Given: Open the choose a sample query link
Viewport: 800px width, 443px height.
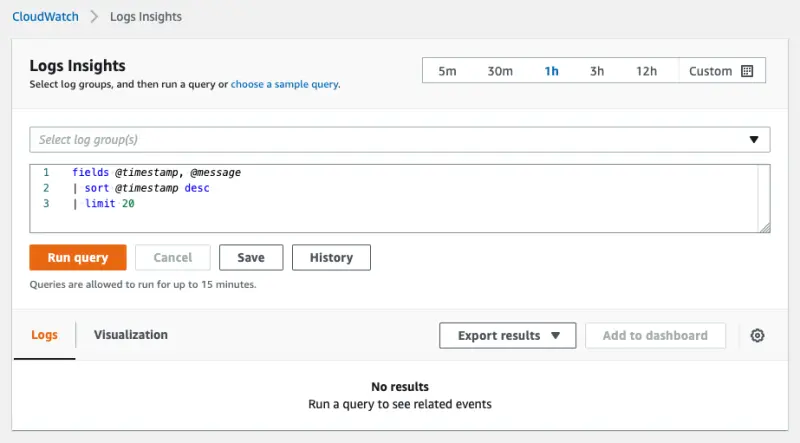Looking at the screenshot, I should (x=285, y=85).
